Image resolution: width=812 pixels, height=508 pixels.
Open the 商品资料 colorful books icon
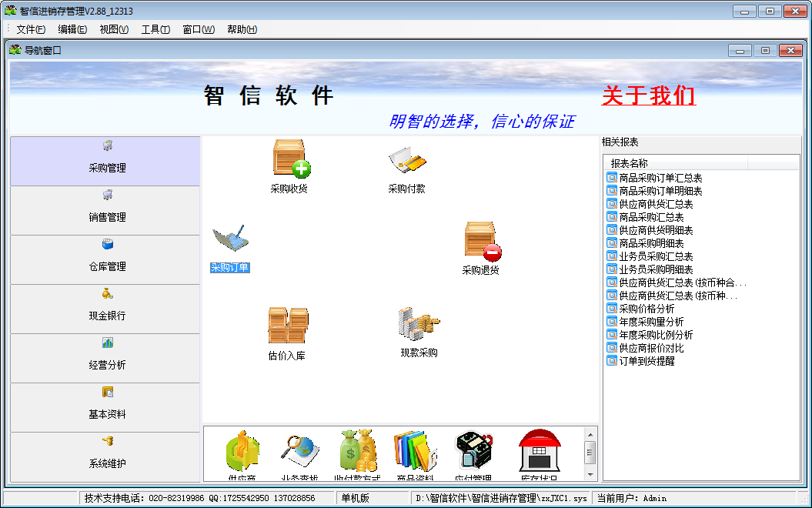[416, 453]
